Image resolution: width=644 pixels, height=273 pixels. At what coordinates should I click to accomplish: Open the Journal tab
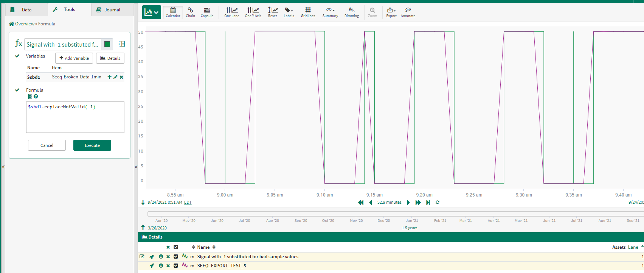(112, 10)
